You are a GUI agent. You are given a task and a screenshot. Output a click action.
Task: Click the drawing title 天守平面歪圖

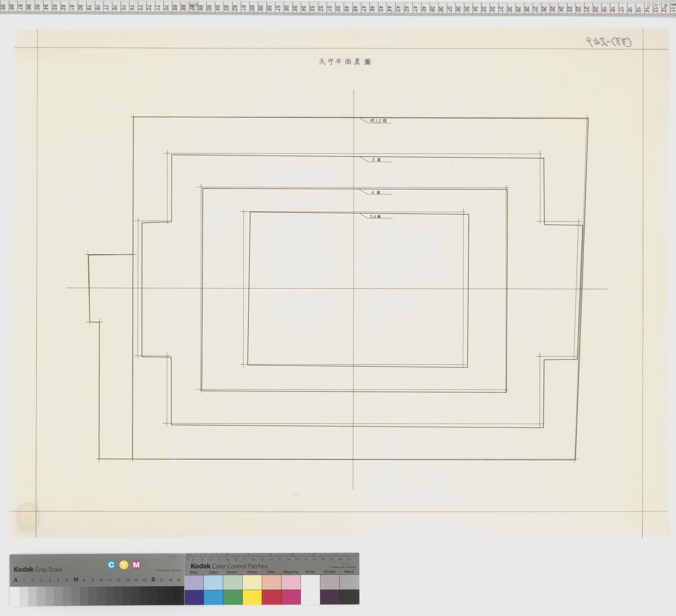tap(344, 62)
